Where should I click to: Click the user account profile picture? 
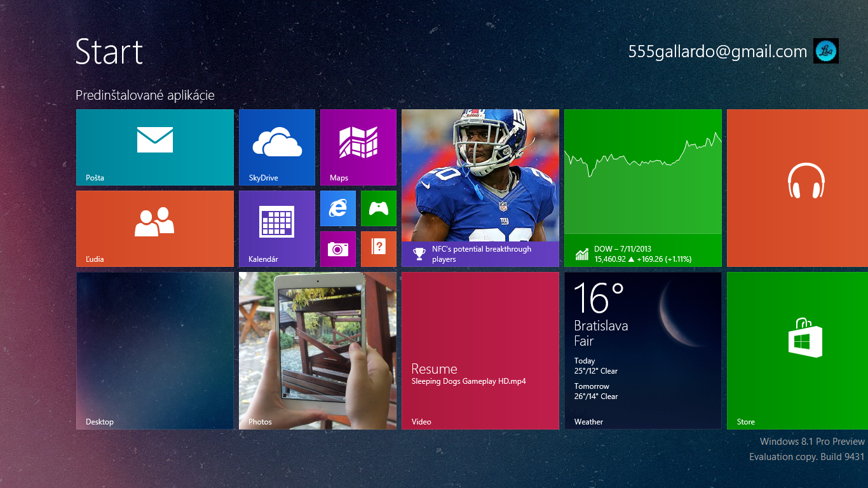pos(826,51)
